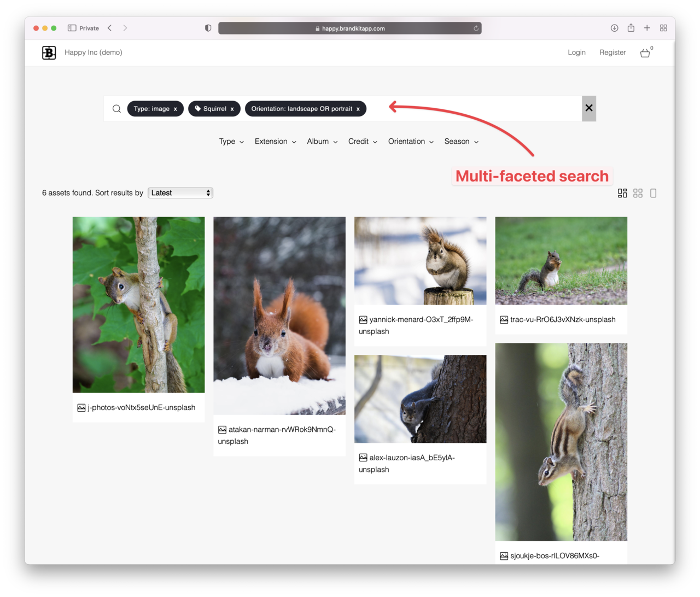Show Safari tab overview
The width and height of the screenshot is (700, 597).
663,28
